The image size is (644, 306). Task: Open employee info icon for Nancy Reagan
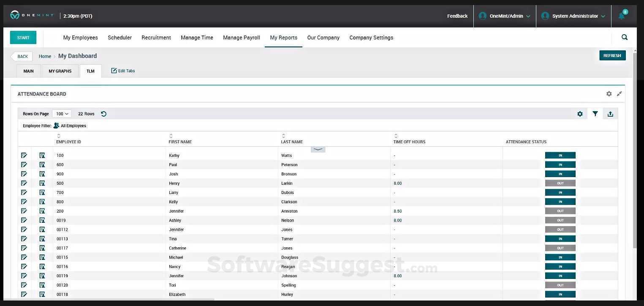pos(42,267)
